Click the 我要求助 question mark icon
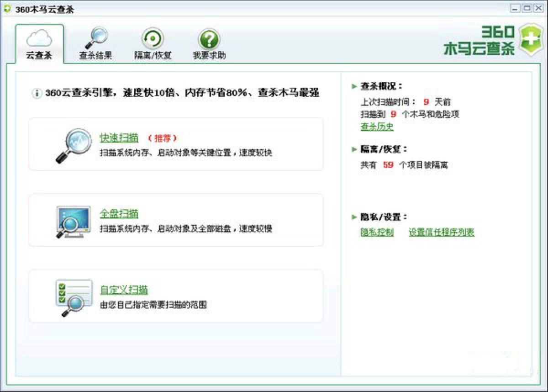The width and height of the screenshot is (548, 392). coord(209,39)
